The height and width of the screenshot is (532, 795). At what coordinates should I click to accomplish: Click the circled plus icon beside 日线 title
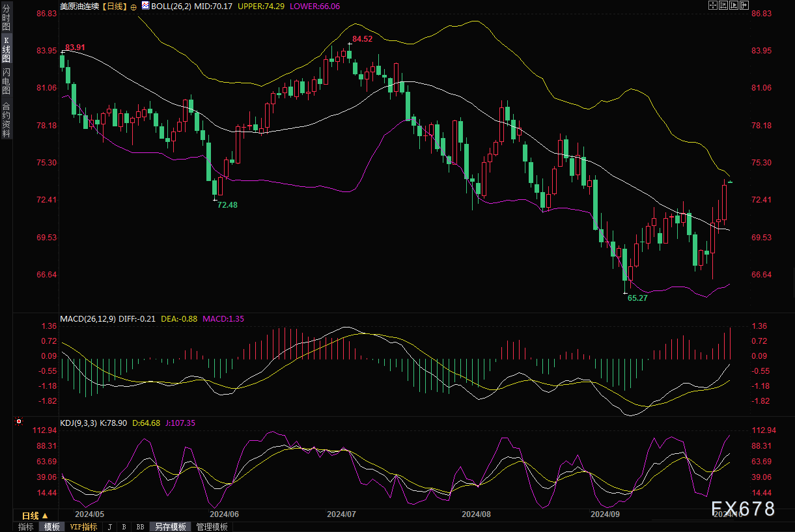[x=133, y=7]
